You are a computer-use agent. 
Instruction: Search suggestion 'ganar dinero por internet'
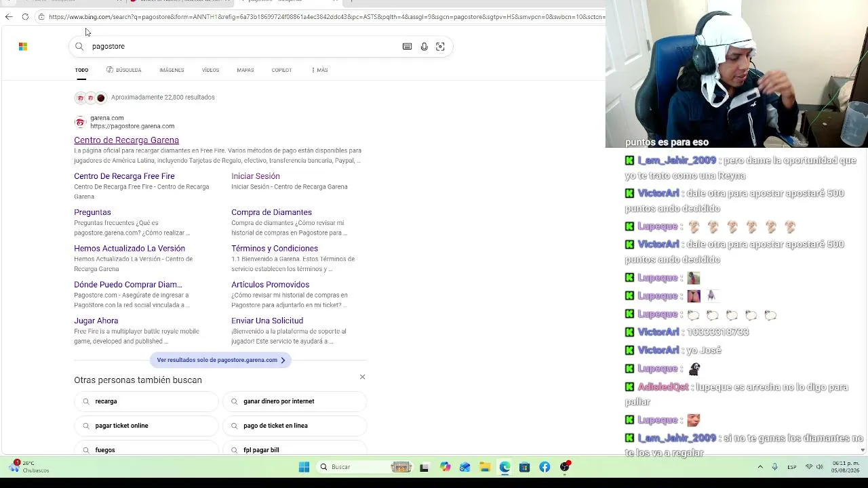click(x=294, y=401)
